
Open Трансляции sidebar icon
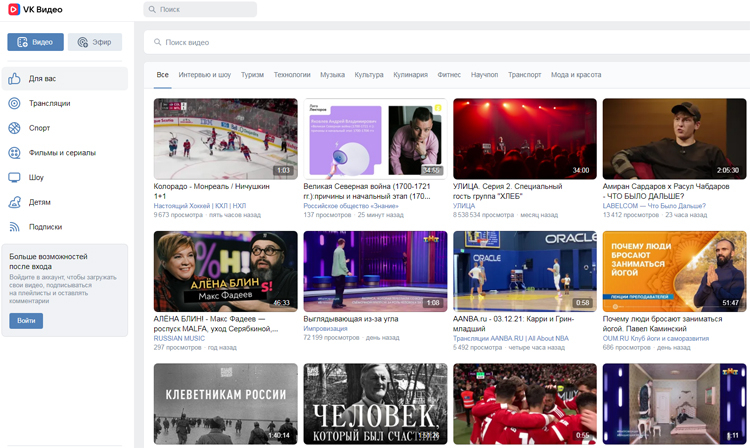[14, 103]
